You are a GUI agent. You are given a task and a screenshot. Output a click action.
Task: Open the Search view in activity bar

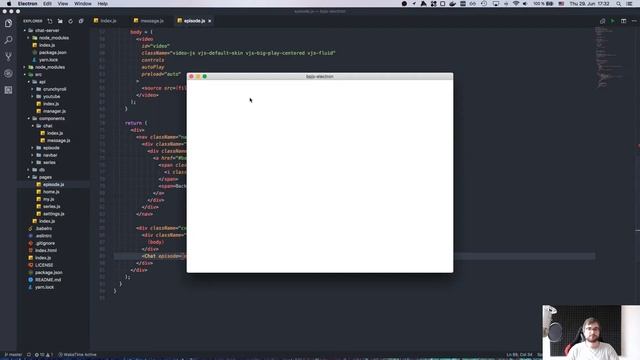tap(8, 40)
